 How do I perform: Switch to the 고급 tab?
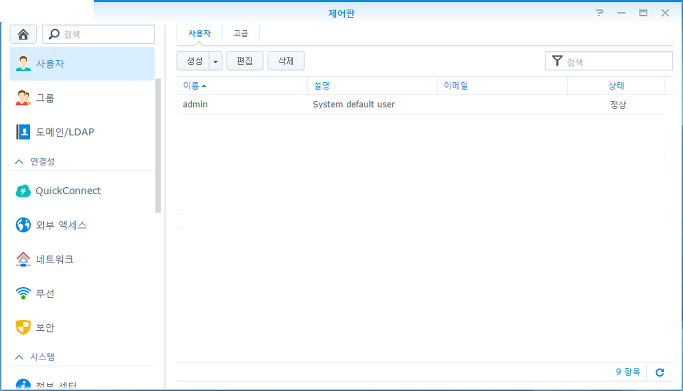(241, 33)
